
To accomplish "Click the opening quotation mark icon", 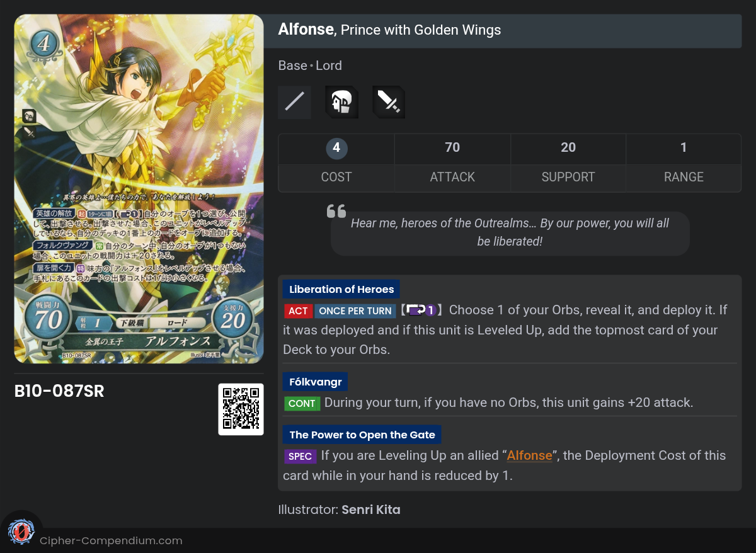I will tap(336, 212).
